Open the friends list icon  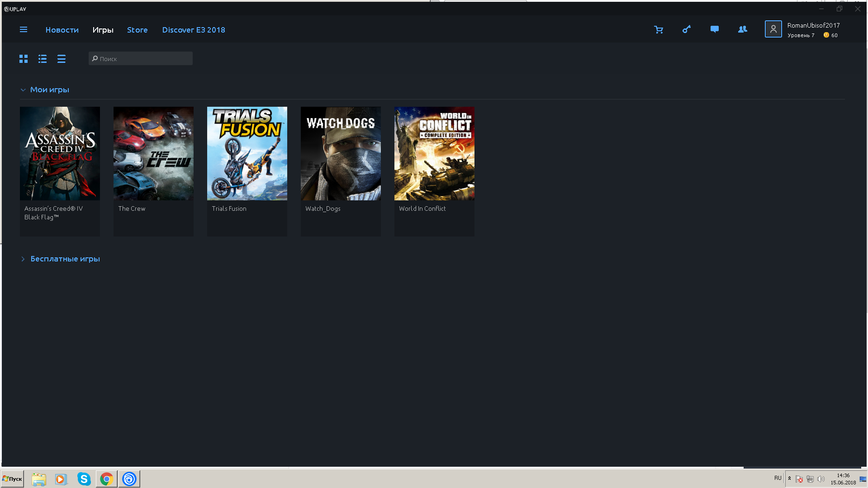click(x=743, y=29)
